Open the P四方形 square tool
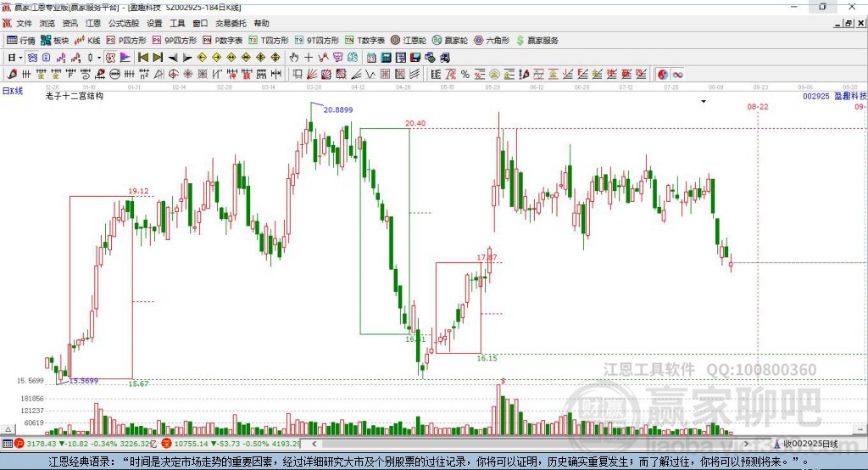The image size is (868, 470). pos(126,41)
